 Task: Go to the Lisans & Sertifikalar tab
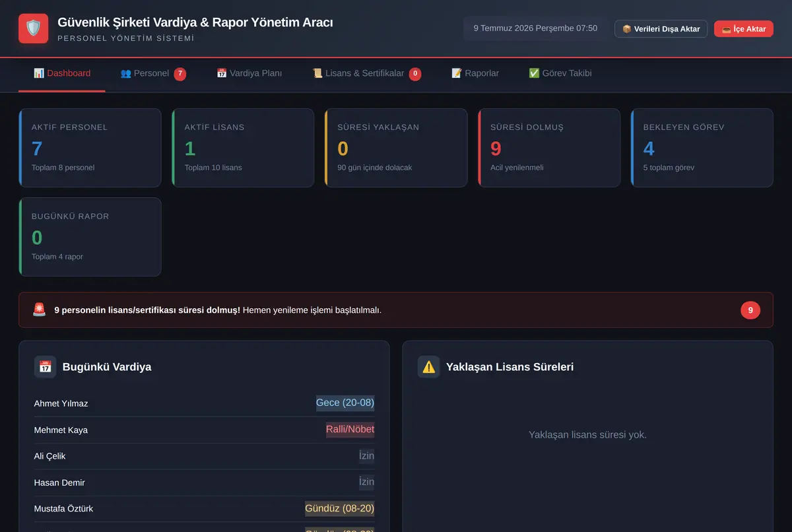pyautogui.click(x=366, y=74)
